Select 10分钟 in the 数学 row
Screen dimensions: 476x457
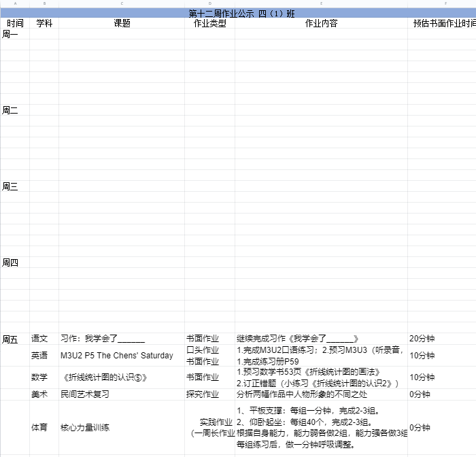click(442, 377)
